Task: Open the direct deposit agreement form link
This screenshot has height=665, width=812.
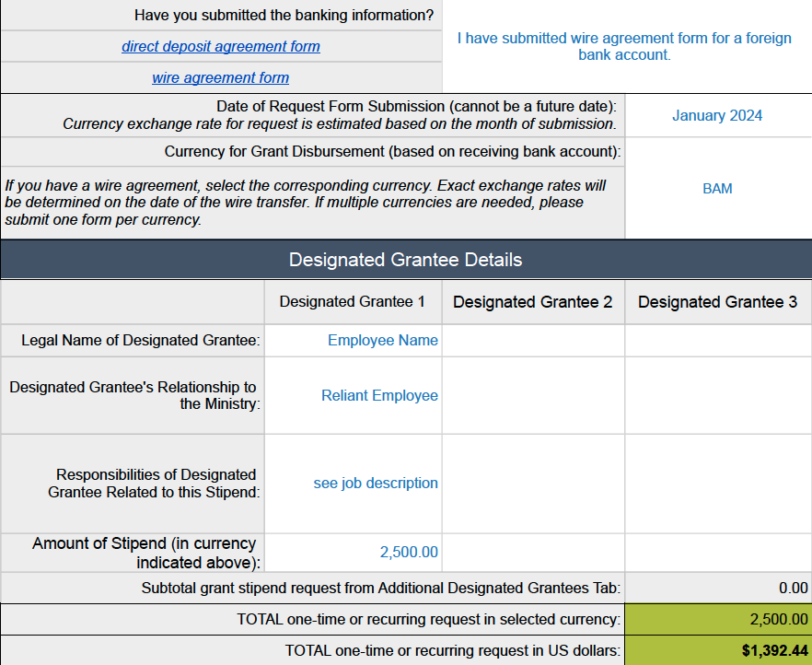Action: click(x=221, y=46)
